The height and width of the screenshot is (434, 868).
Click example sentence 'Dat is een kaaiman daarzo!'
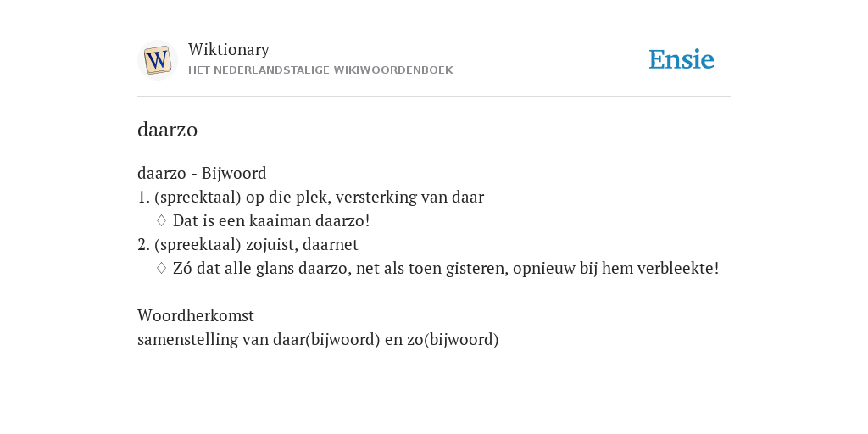[x=271, y=221]
